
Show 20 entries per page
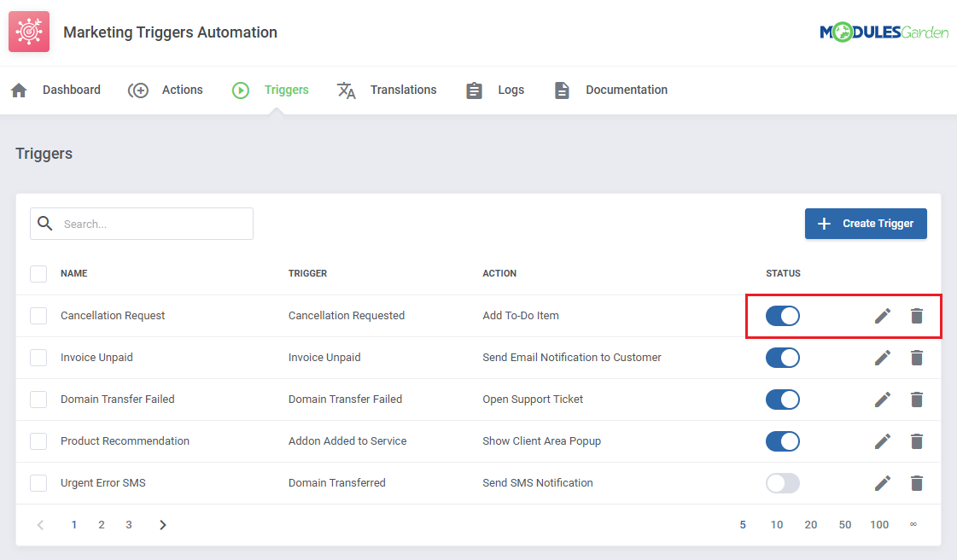pos(810,525)
